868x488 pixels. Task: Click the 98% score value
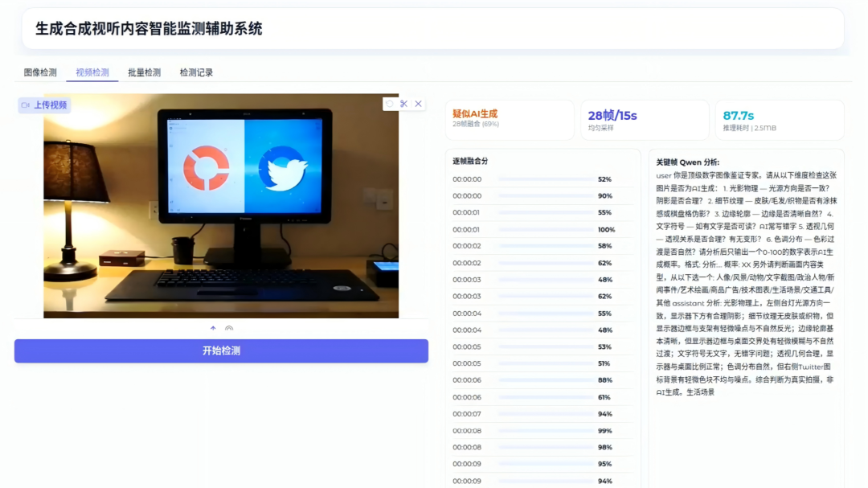pyautogui.click(x=605, y=448)
